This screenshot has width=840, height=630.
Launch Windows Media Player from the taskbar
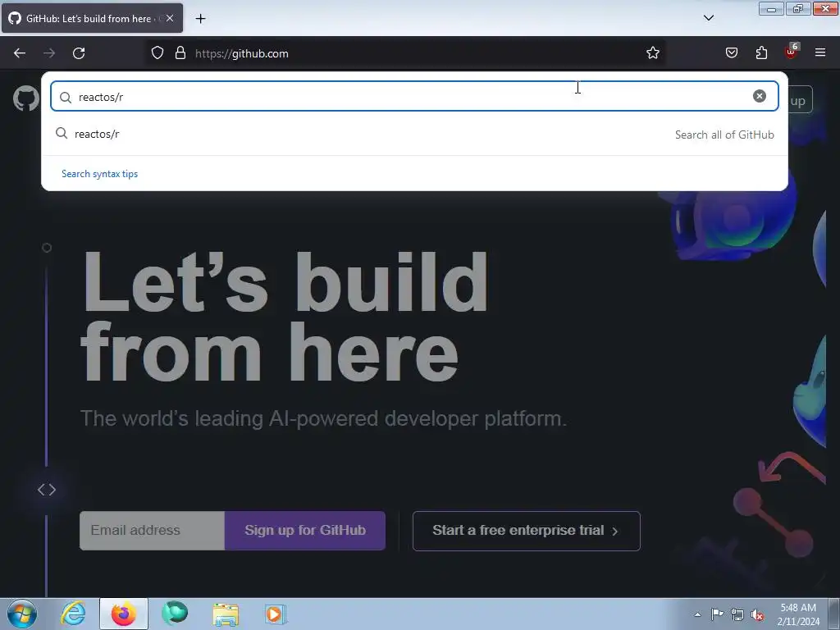pyautogui.click(x=276, y=614)
